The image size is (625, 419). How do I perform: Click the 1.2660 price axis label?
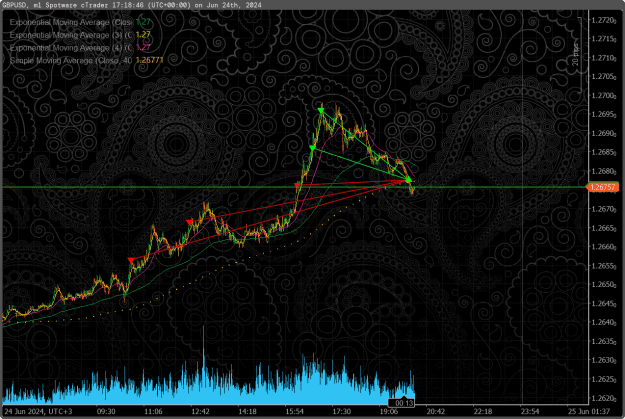point(603,247)
